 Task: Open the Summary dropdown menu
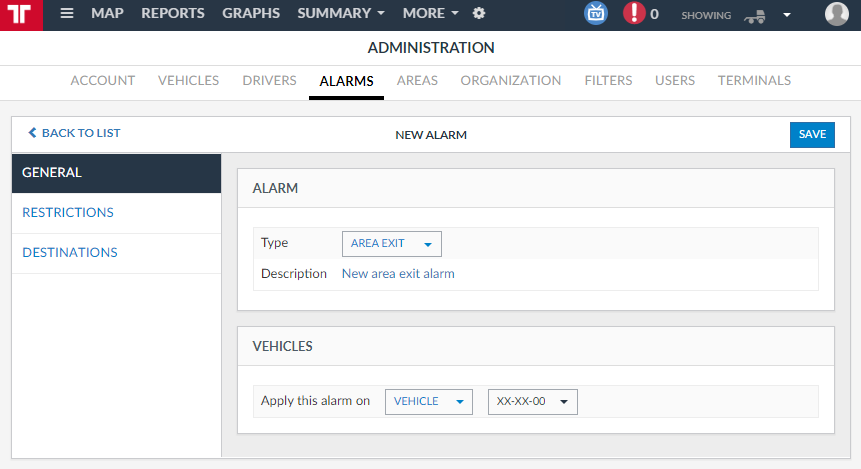[x=340, y=13]
